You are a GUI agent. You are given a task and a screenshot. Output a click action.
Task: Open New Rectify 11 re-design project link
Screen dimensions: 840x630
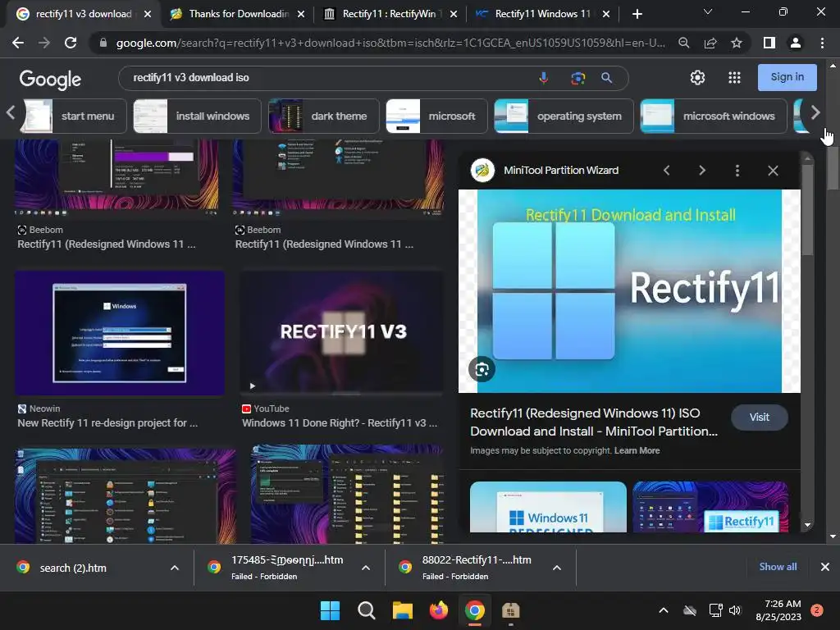coord(107,423)
